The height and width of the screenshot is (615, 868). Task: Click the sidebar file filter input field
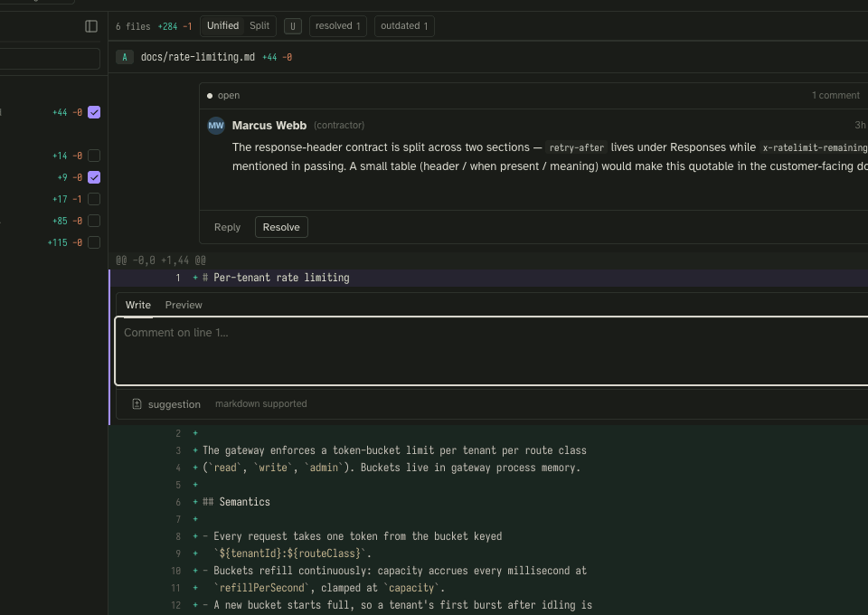(50, 59)
